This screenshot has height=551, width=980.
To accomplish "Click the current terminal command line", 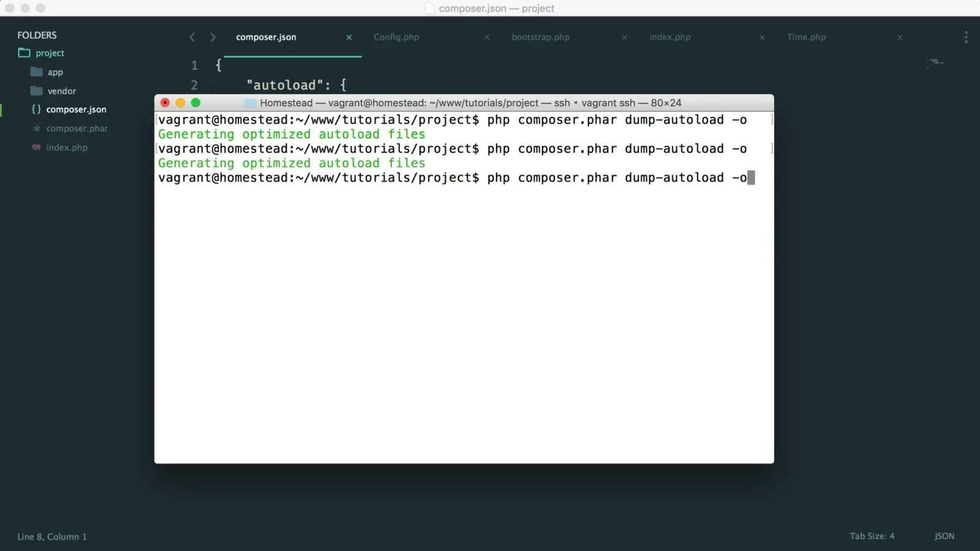I will pyautogui.click(x=456, y=178).
